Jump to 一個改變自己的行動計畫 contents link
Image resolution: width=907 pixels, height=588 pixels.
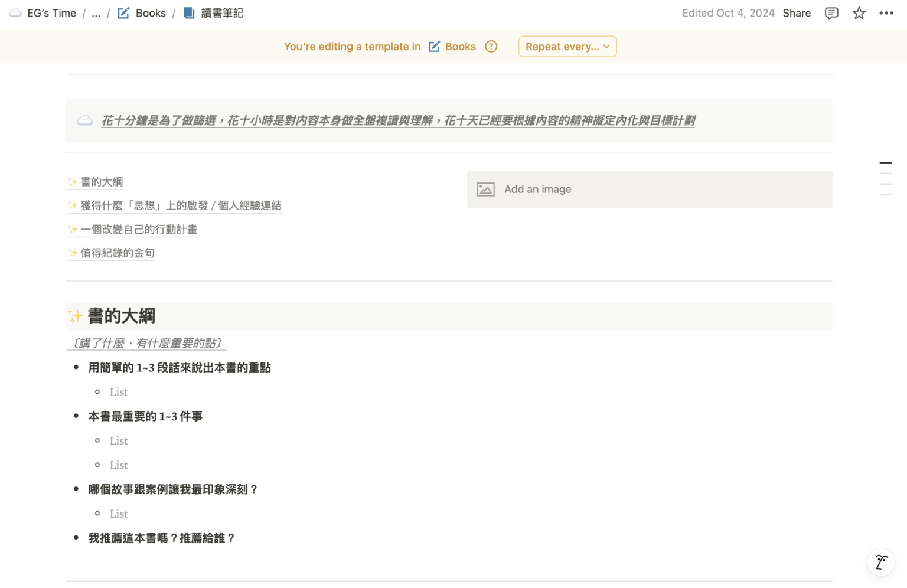pos(139,230)
